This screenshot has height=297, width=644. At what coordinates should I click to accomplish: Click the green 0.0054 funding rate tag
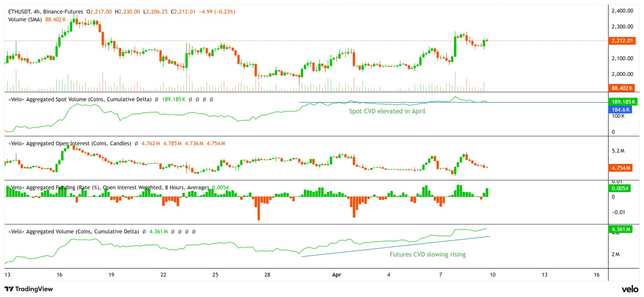tap(619, 188)
